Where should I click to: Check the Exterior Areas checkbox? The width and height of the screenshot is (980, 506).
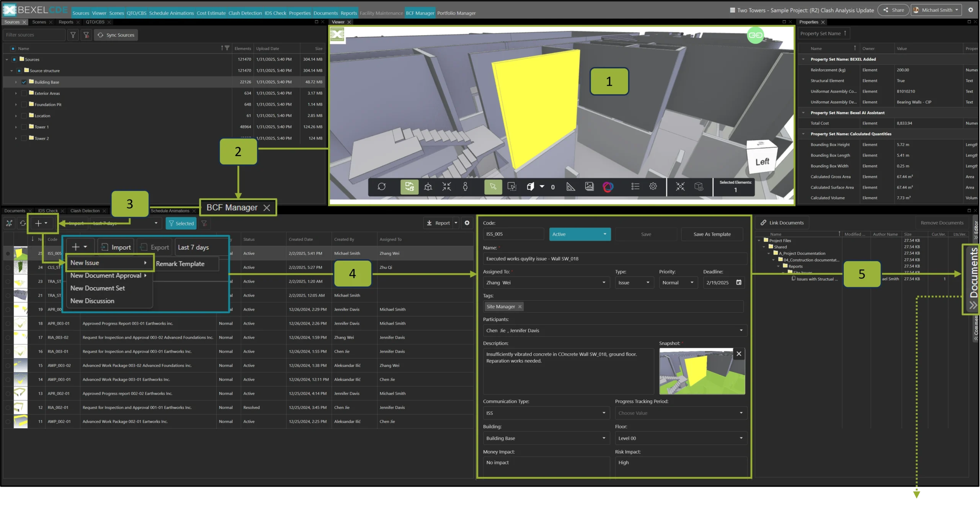(x=24, y=93)
